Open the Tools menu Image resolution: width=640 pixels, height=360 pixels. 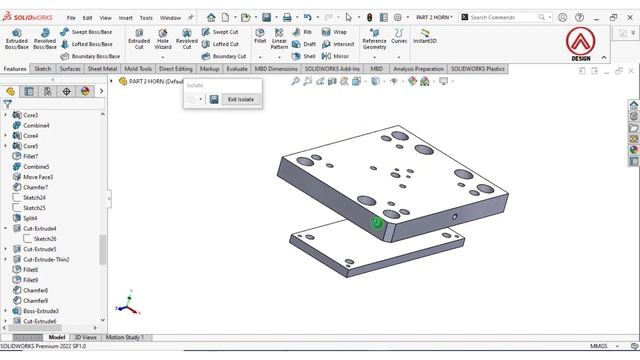[146, 18]
